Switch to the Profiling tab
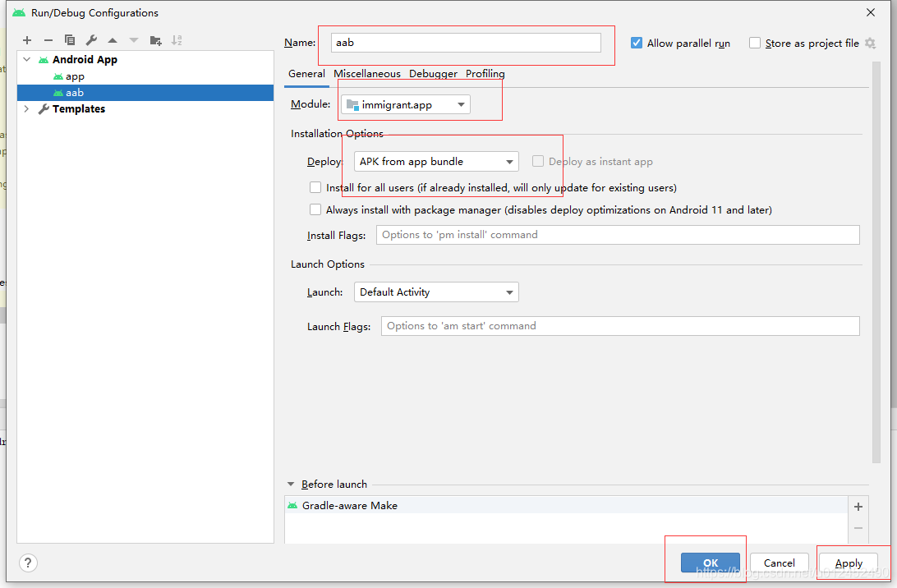This screenshot has height=588, width=897. pos(485,74)
